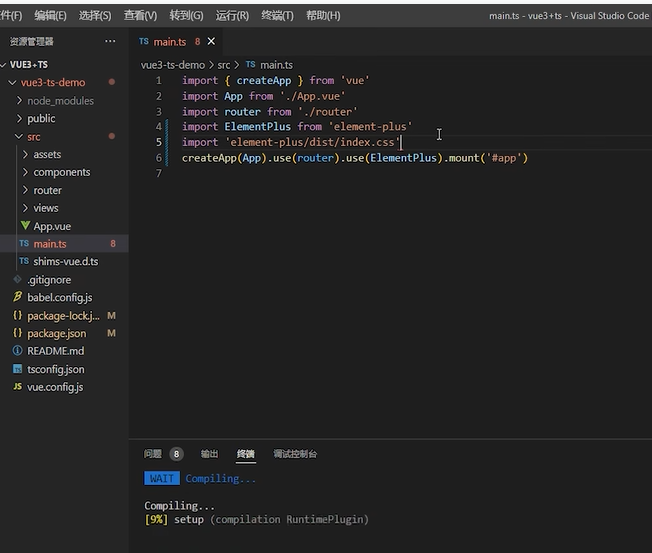Image resolution: width=652 pixels, height=553 pixels.
Task: Open the Go (转到) menu
Action: pos(186,16)
